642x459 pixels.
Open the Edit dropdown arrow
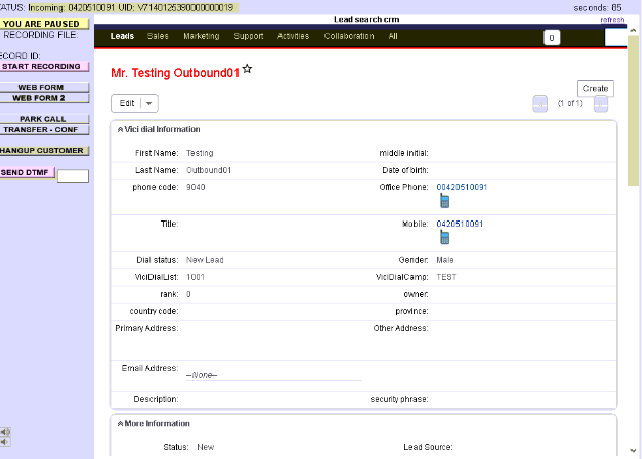(x=149, y=103)
